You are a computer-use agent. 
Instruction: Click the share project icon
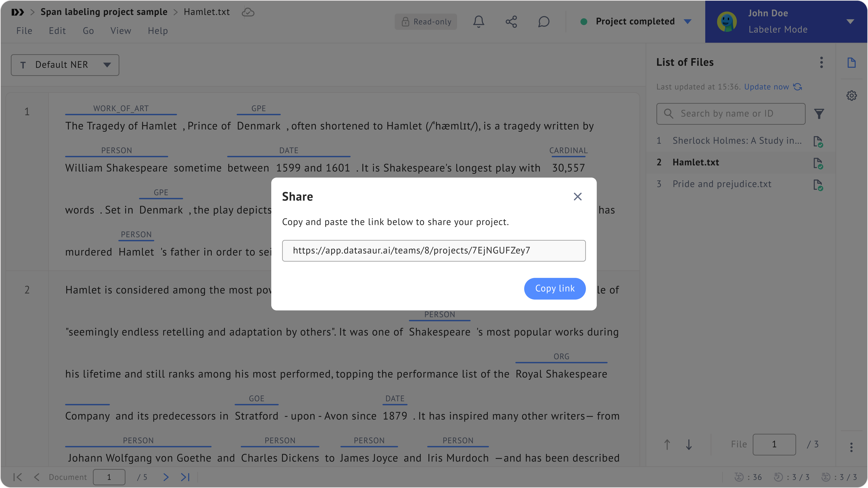(x=511, y=21)
